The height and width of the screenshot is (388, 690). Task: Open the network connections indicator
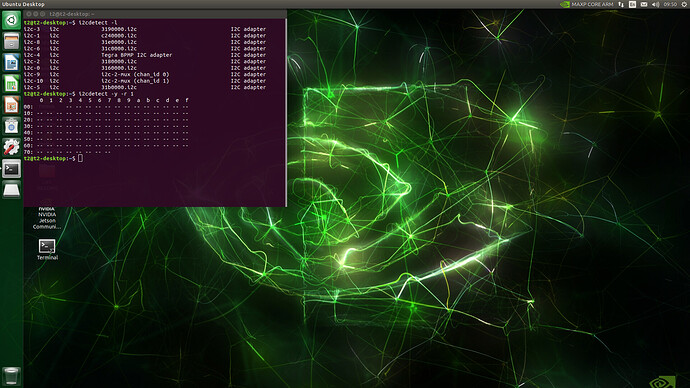click(x=621, y=4)
